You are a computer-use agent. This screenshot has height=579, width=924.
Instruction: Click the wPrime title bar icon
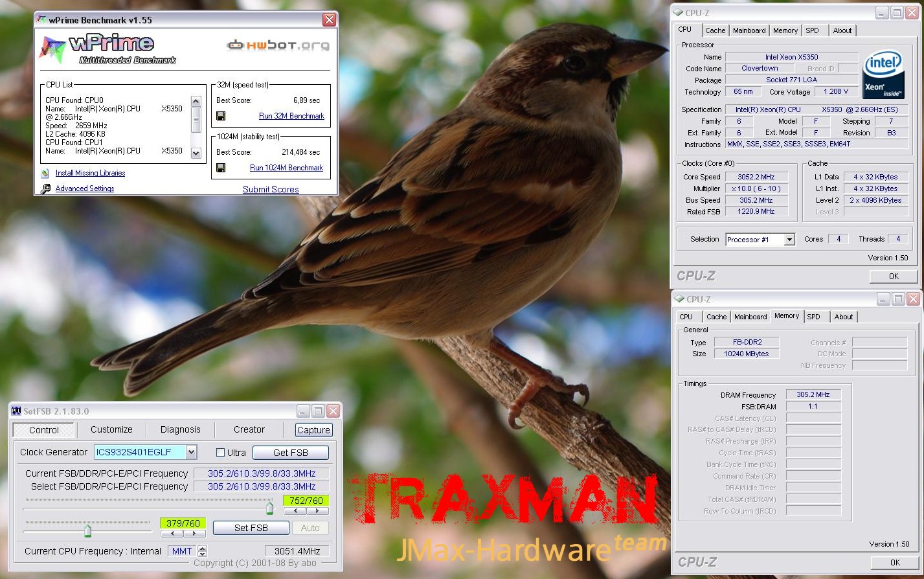click(41, 20)
